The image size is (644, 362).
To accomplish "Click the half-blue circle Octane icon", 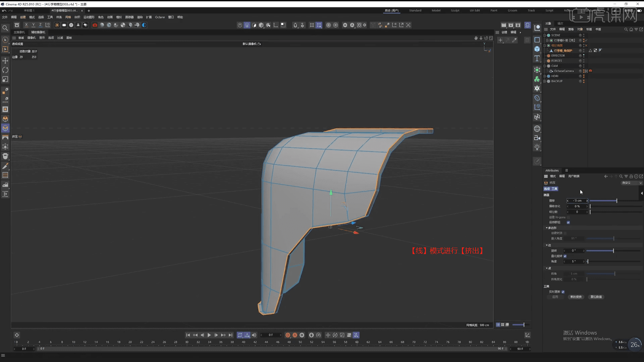I will (144, 25).
